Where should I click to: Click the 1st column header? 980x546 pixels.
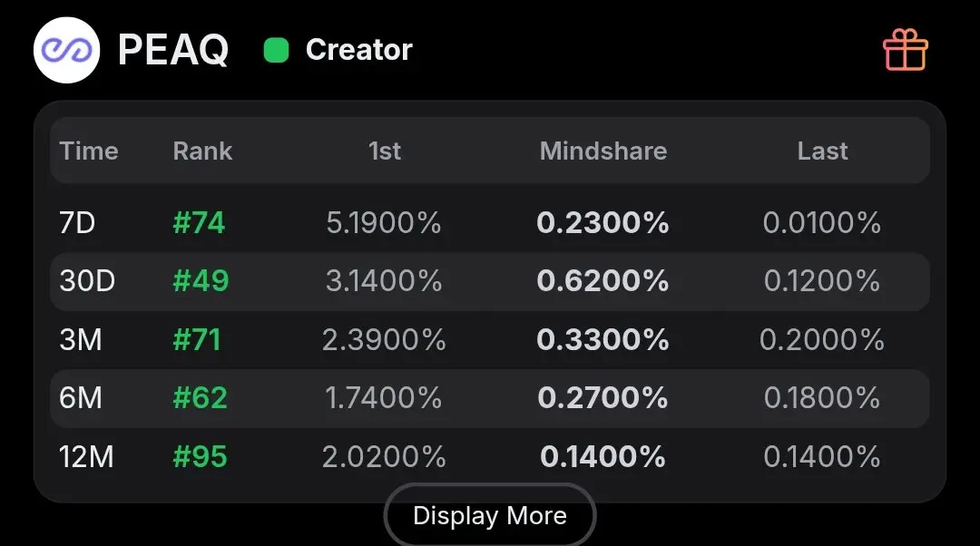tap(385, 151)
